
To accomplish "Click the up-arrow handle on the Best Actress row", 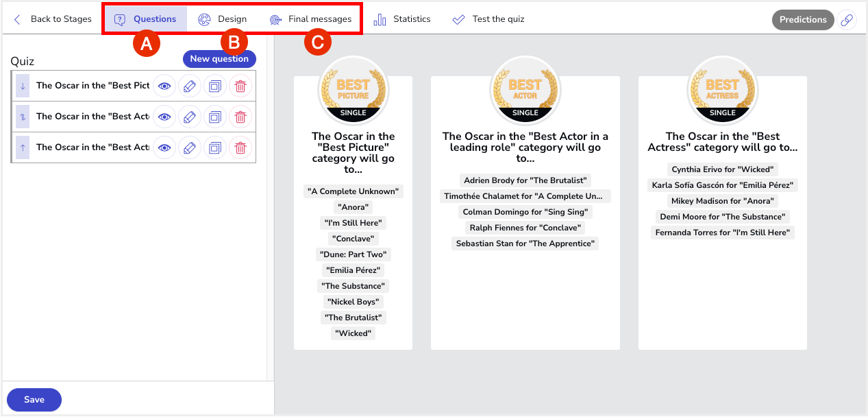I will click(23, 147).
